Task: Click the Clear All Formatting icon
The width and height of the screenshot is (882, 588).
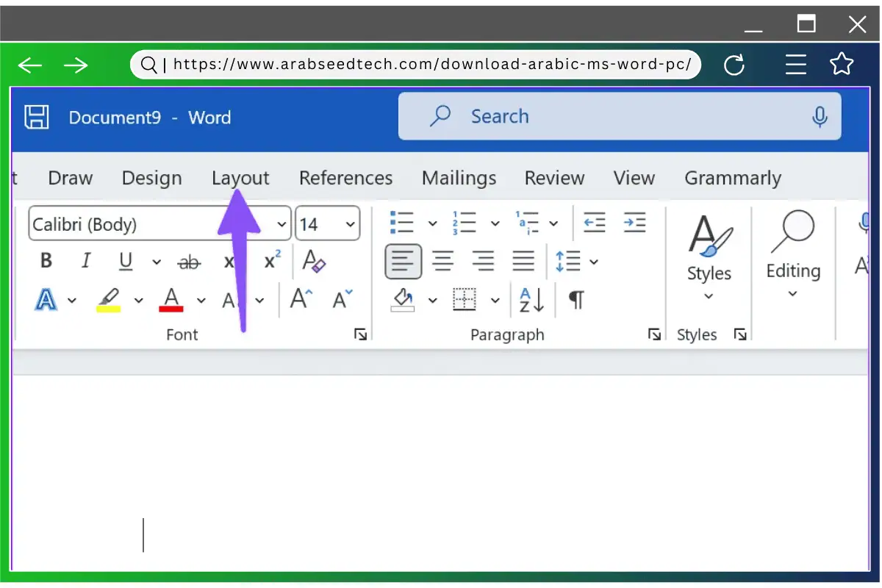Action: point(314,261)
